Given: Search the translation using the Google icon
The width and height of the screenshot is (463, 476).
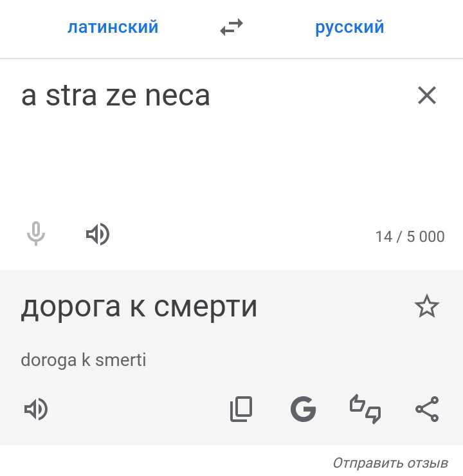Looking at the screenshot, I should [303, 409].
